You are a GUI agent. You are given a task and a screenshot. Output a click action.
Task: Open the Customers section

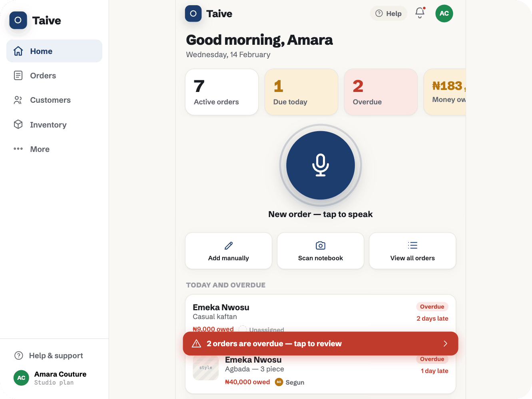(x=54, y=100)
